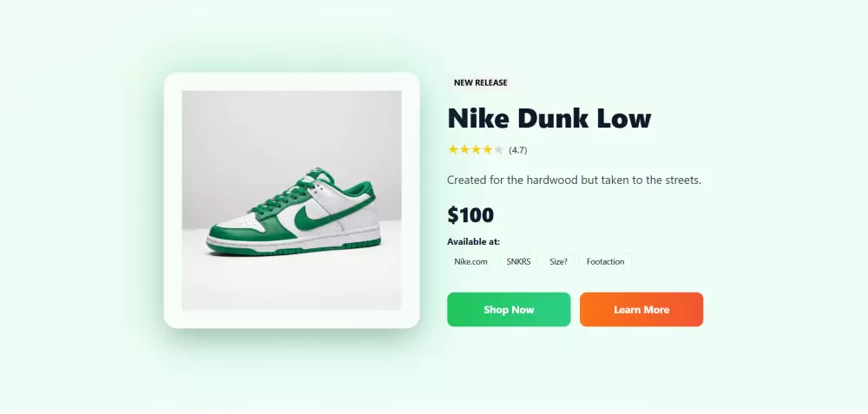Click the fourth yellow rating star
Screen dimensions: 868x414
coord(487,149)
